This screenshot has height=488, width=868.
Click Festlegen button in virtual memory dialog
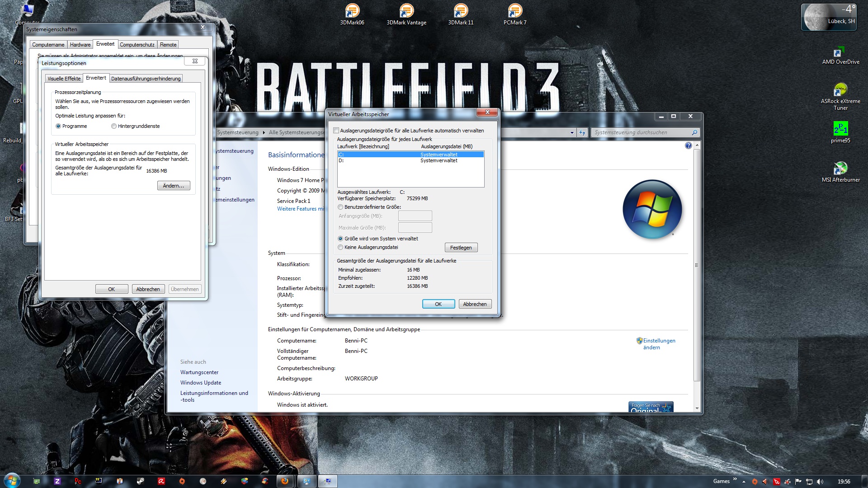(x=461, y=248)
